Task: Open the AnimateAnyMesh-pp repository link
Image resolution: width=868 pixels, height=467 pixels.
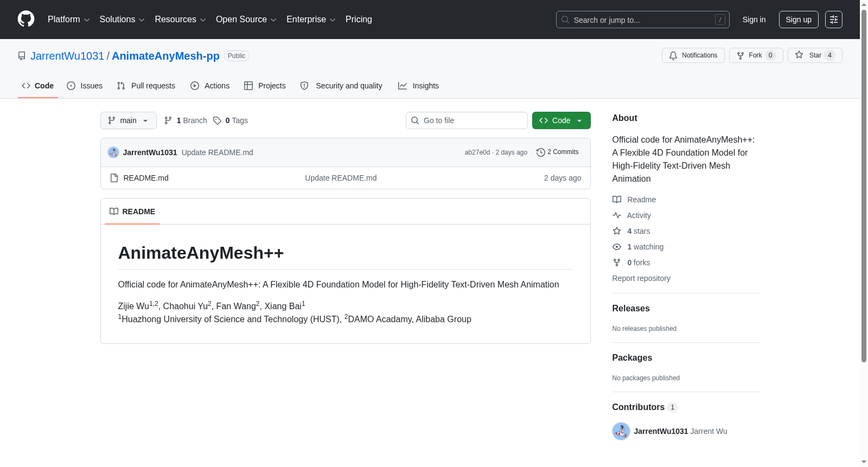Action: (x=165, y=56)
